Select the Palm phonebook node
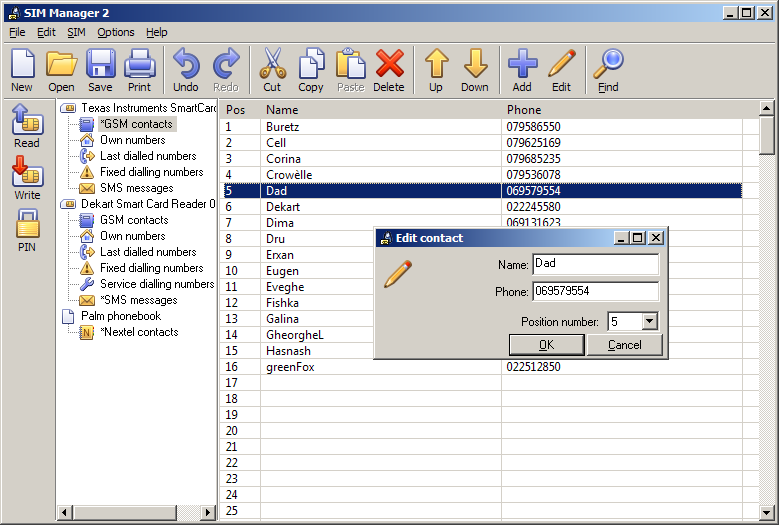 [121, 316]
